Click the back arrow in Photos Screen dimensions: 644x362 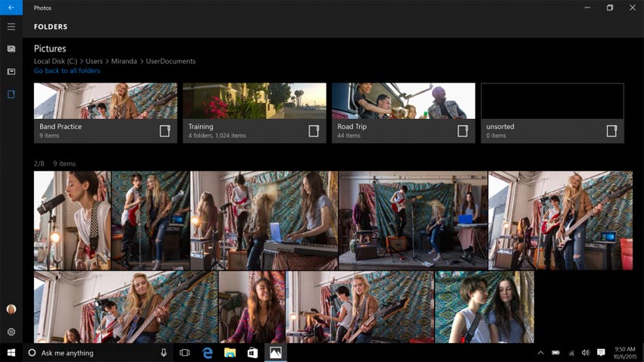(11, 8)
